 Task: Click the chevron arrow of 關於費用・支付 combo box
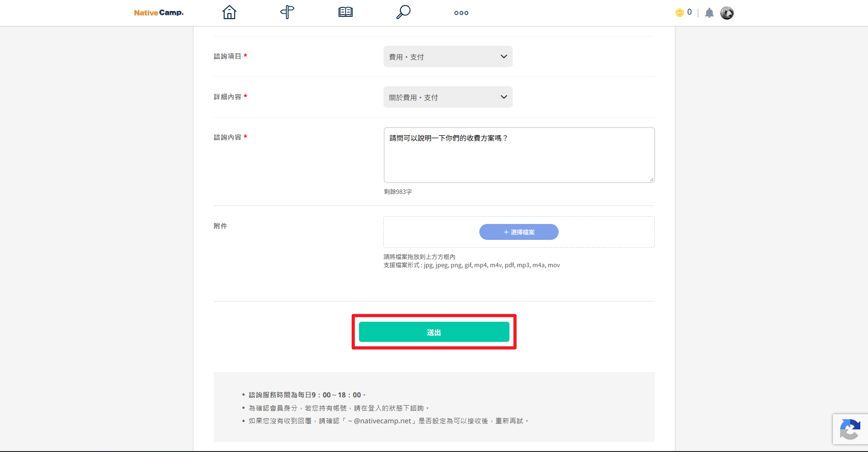point(503,97)
